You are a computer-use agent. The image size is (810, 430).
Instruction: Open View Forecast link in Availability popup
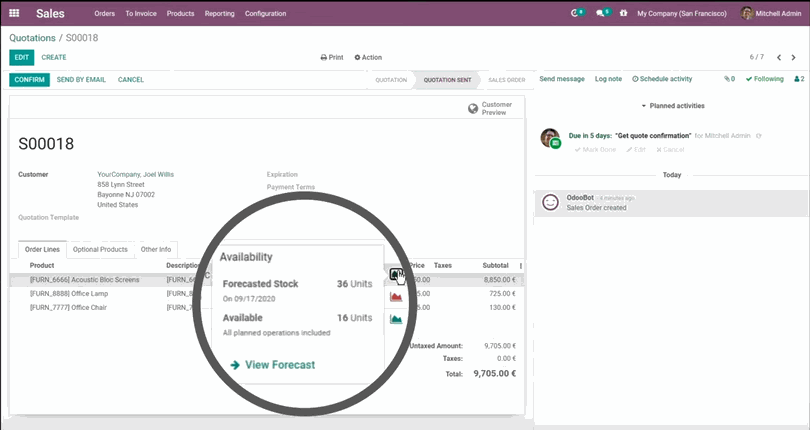coord(273,365)
